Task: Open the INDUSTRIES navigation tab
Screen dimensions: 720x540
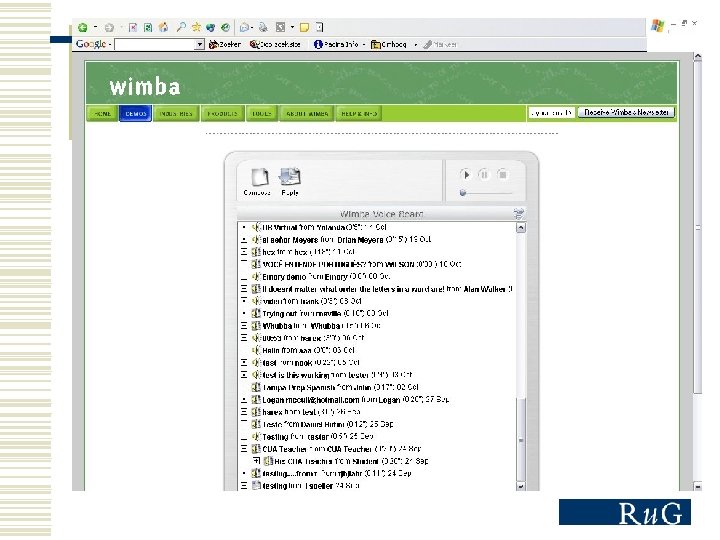Action: click(176, 113)
